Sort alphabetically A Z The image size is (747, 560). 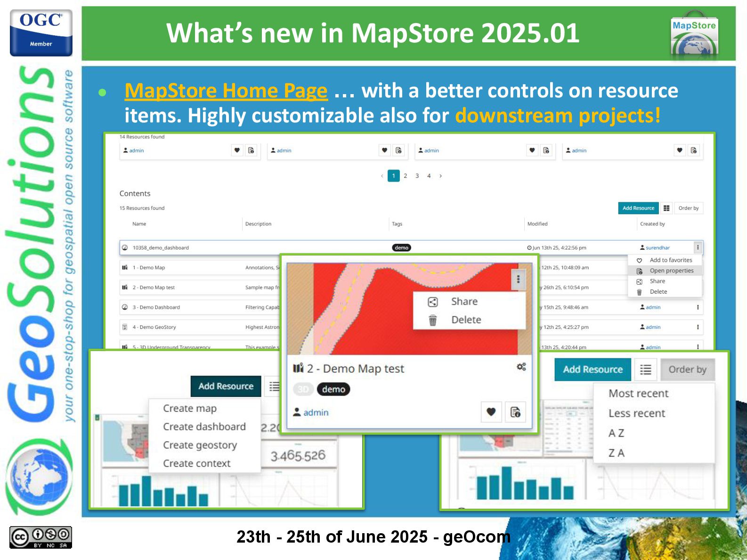click(617, 433)
